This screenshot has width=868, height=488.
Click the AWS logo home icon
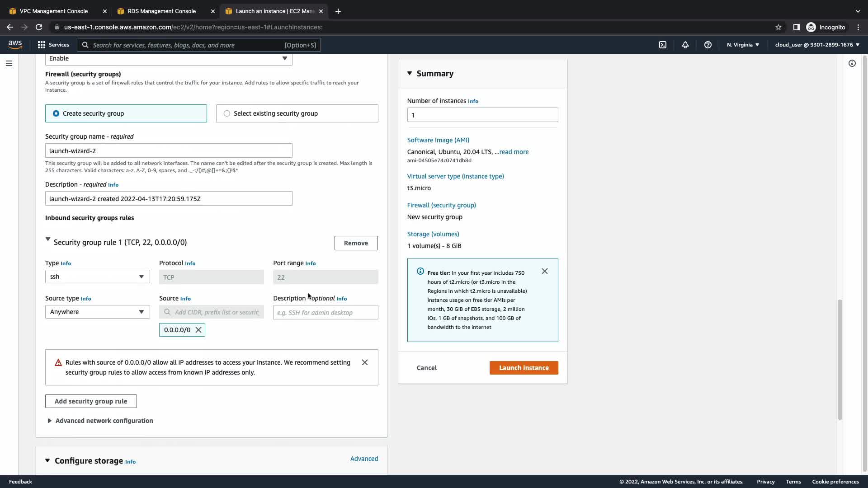coord(15,44)
